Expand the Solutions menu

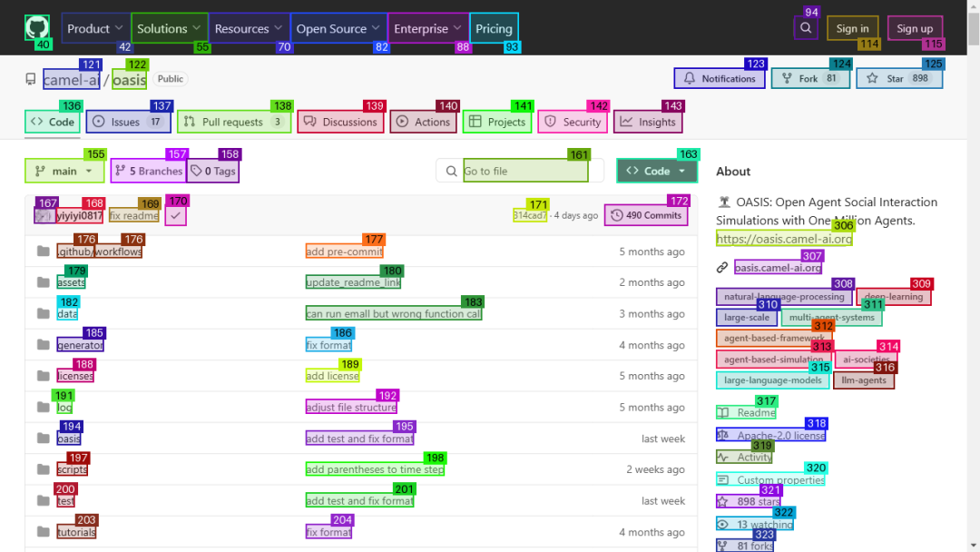170,29
